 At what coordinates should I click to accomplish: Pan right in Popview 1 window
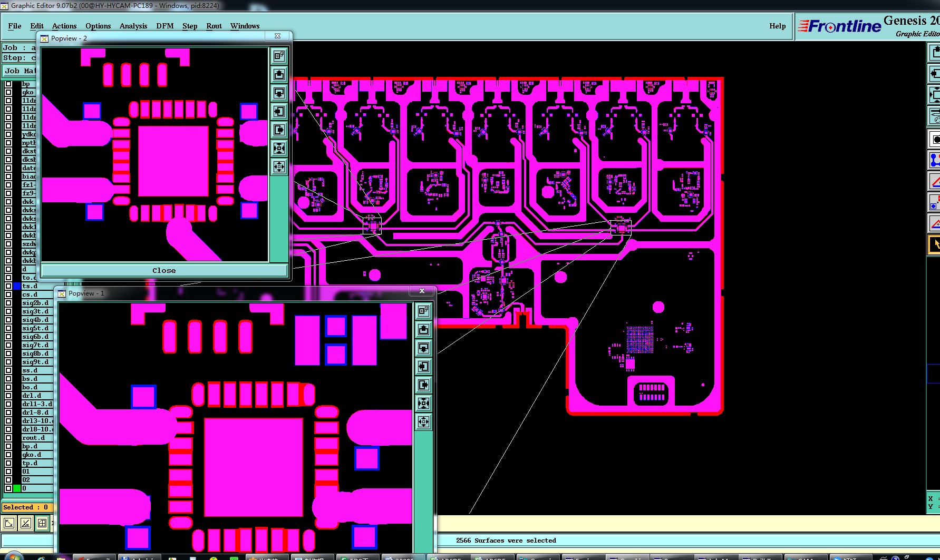pos(423,385)
